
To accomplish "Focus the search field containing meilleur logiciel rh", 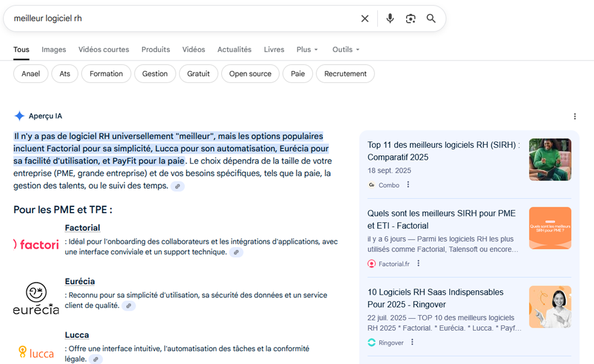I will click(182, 19).
